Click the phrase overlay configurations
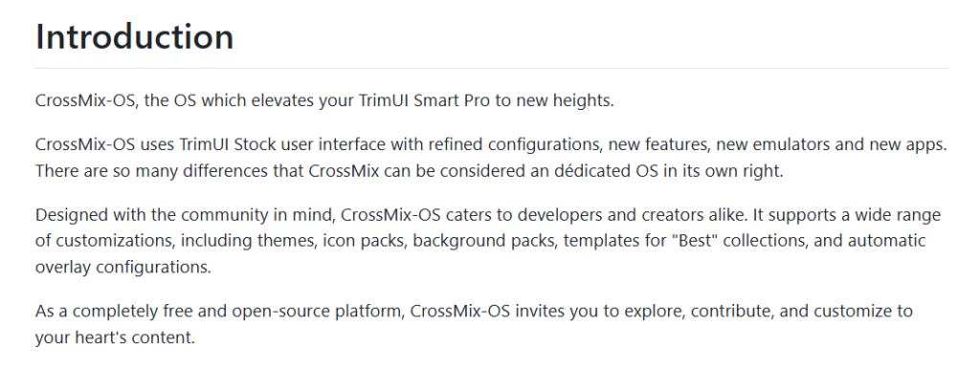Viewport: 980px width, 390px height. point(123,267)
